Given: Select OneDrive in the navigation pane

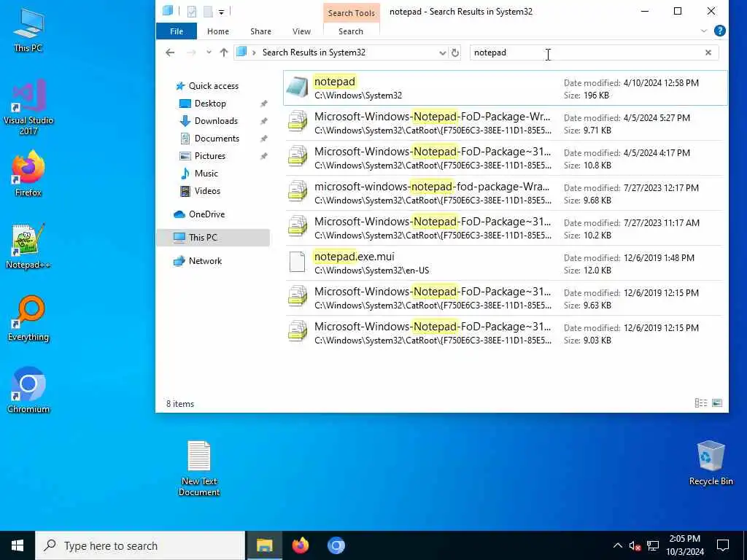Looking at the screenshot, I should coord(206,214).
